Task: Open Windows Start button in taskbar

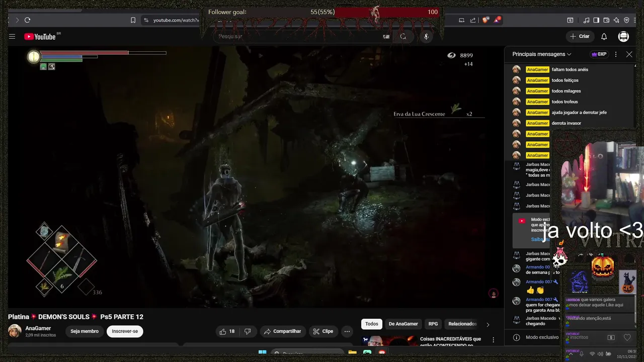Action: click(262, 352)
